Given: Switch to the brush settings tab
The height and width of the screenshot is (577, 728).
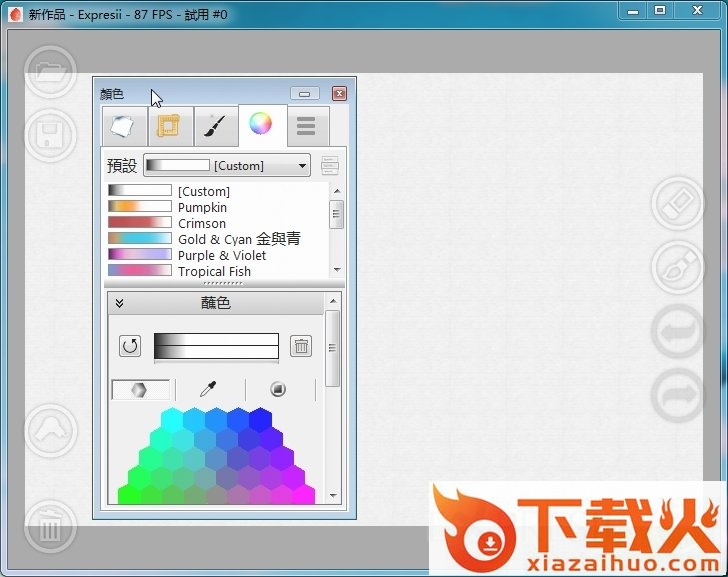Looking at the screenshot, I should (216, 126).
